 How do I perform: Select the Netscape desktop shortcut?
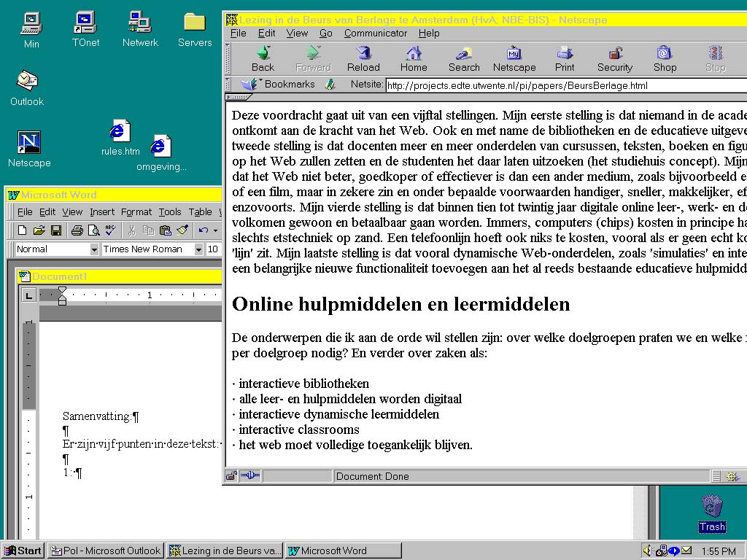point(29,149)
